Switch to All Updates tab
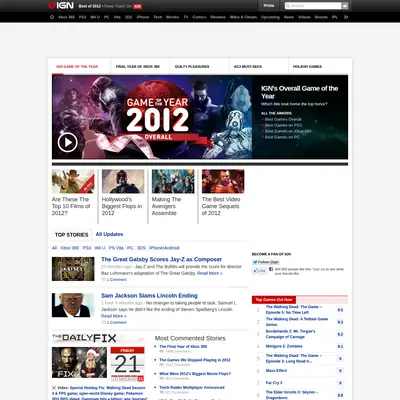 point(109,234)
